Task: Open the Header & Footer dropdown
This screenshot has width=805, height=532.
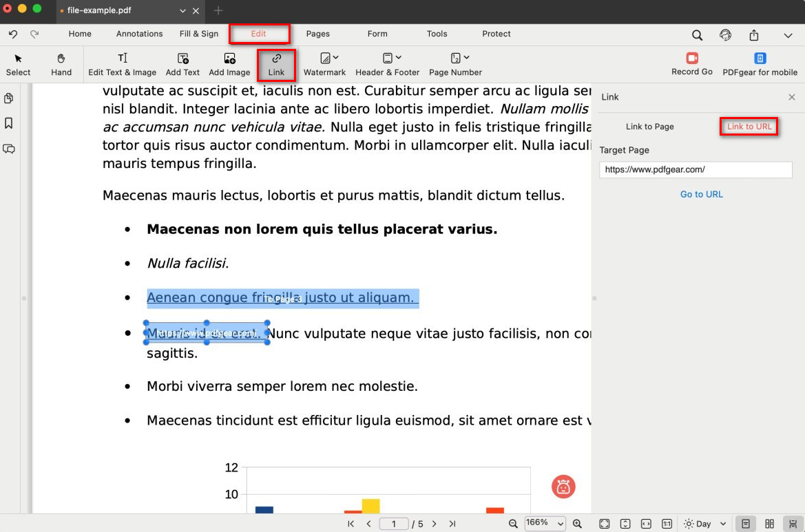Action: click(x=387, y=64)
